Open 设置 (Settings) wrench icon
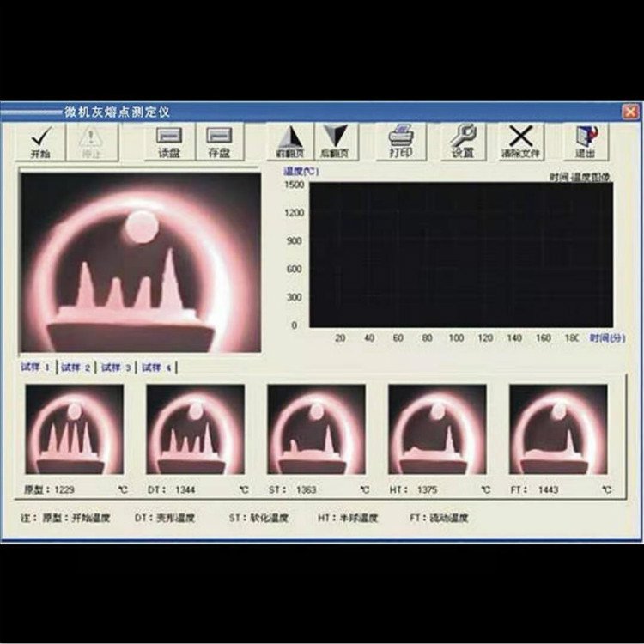This screenshot has height=644, width=644. tap(463, 141)
